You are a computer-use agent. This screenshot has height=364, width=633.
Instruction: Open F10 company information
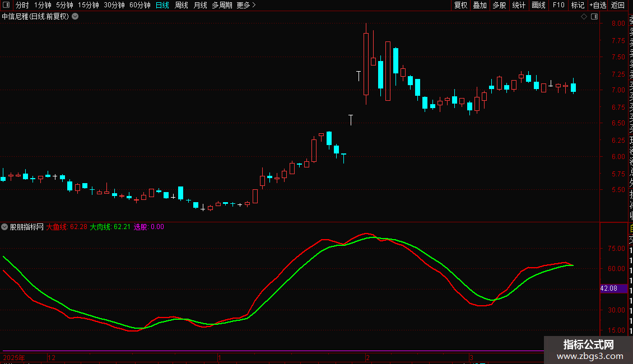558,5
